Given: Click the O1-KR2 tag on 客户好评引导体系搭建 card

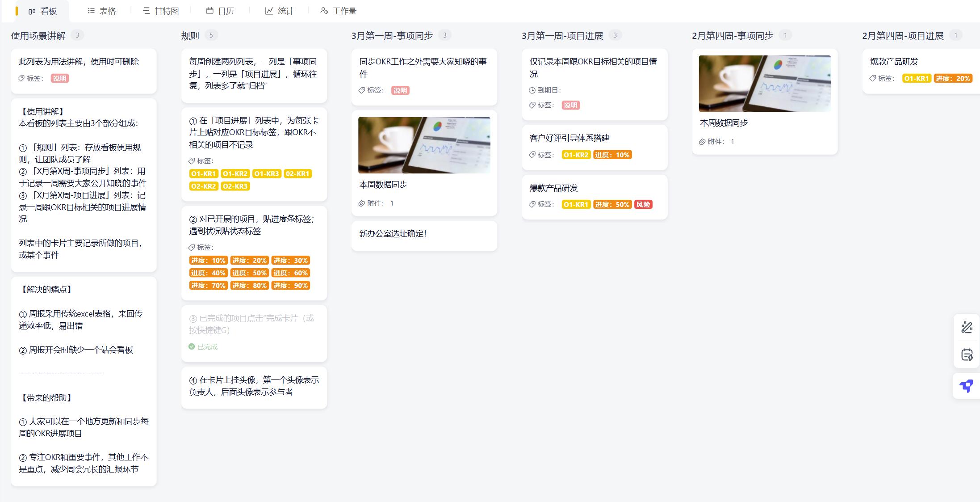Looking at the screenshot, I should pos(576,154).
